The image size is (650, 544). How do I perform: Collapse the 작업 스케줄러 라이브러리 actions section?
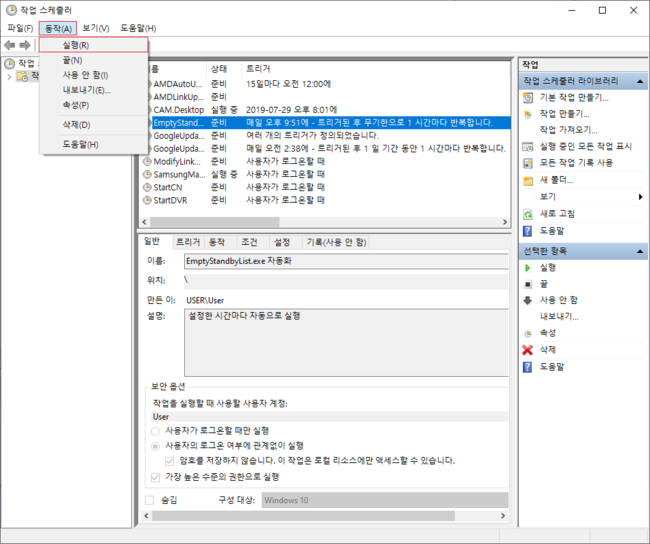point(640,80)
